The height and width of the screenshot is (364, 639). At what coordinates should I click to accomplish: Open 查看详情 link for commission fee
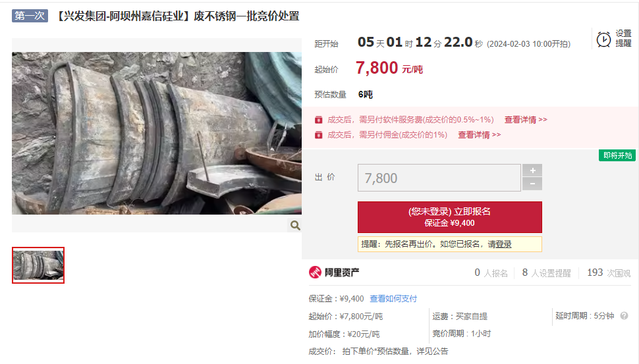pyautogui.click(x=480, y=135)
